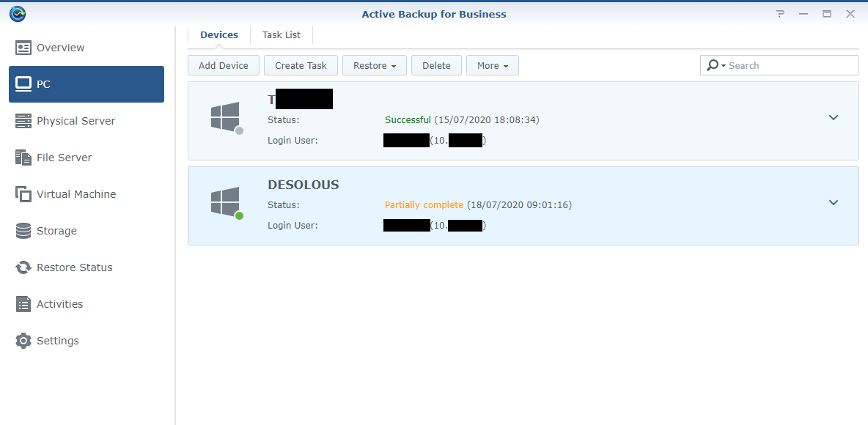
Task: Click the Create Task button
Action: tap(301, 65)
